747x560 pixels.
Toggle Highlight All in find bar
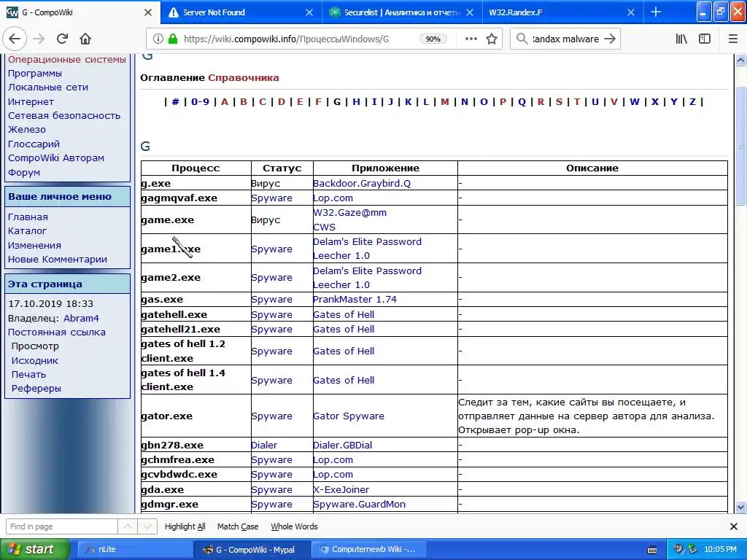coord(185,526)
